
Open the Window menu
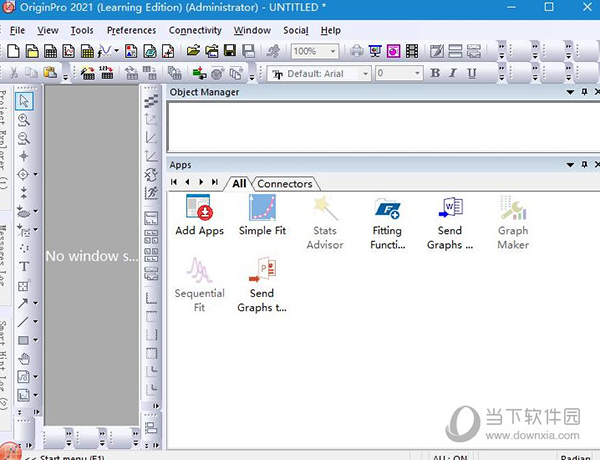252,30
